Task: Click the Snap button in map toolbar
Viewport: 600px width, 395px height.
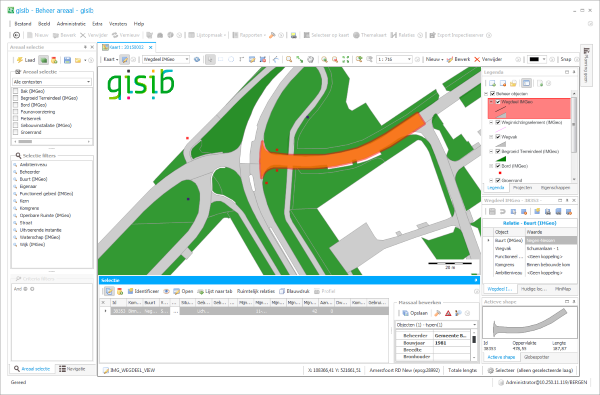Action: pyautogui.click(x=566, y=59)
